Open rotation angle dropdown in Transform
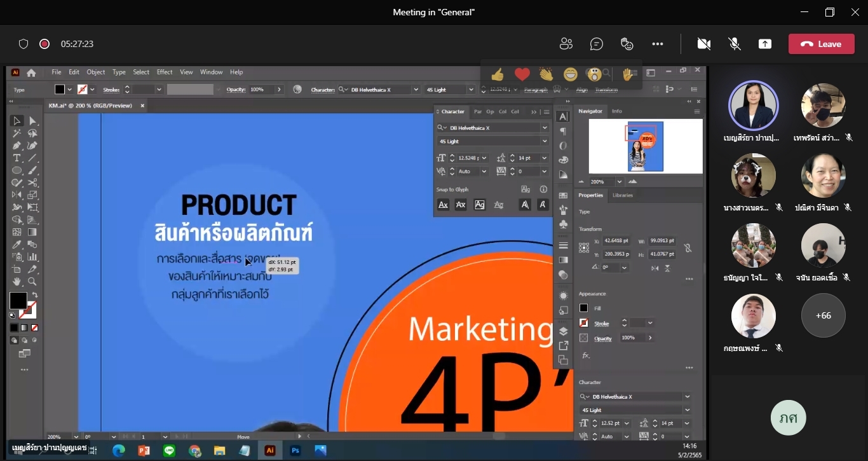 (x=625, y=268)
